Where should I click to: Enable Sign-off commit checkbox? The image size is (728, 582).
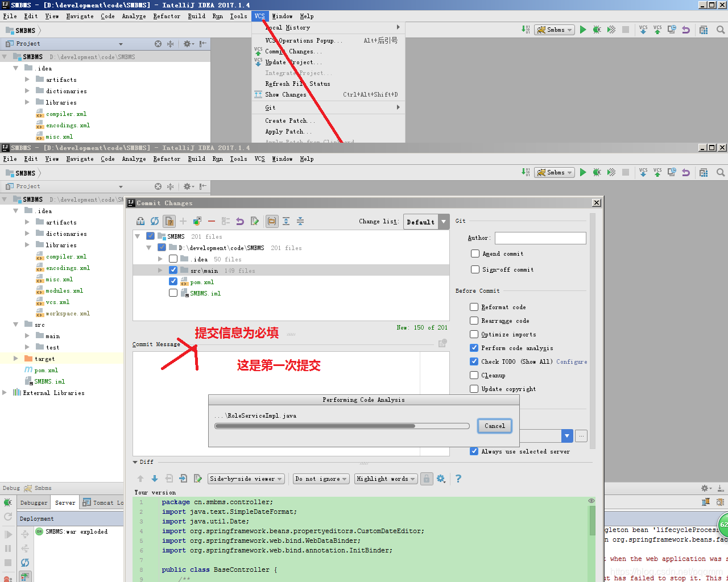pyautogui.click(x=475, y=269)
